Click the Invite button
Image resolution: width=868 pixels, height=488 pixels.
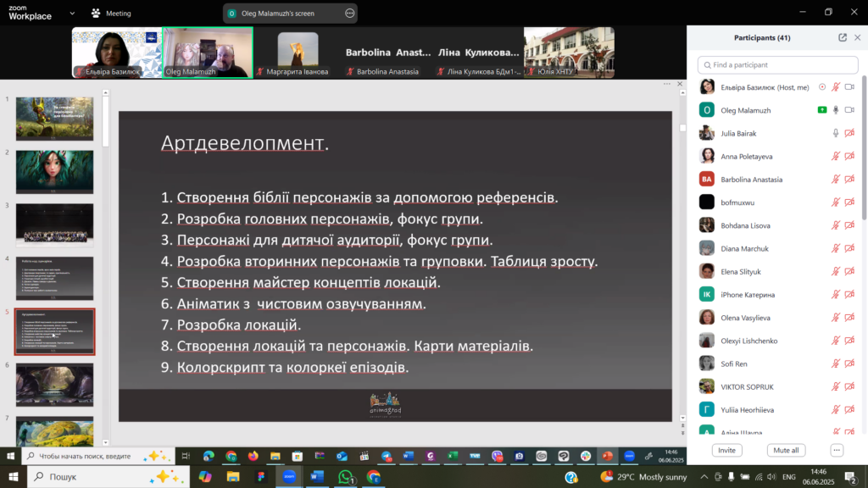pyautogui.click(x=726, y=451)
